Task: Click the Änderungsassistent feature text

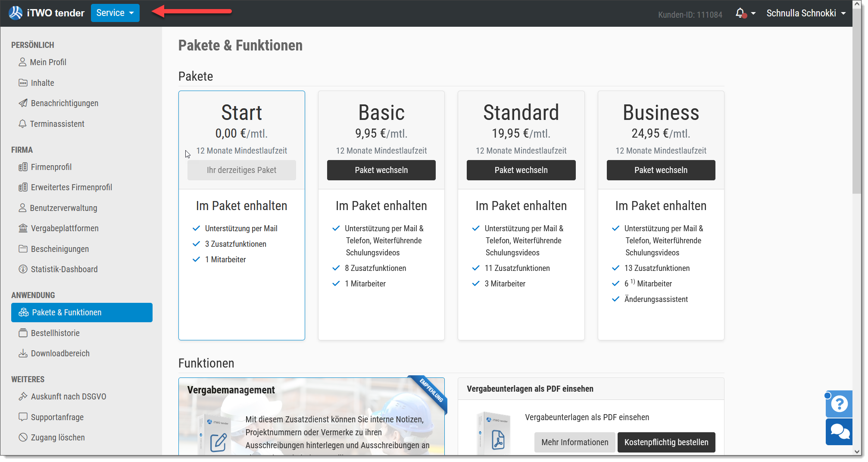Action: click(656, 299)
